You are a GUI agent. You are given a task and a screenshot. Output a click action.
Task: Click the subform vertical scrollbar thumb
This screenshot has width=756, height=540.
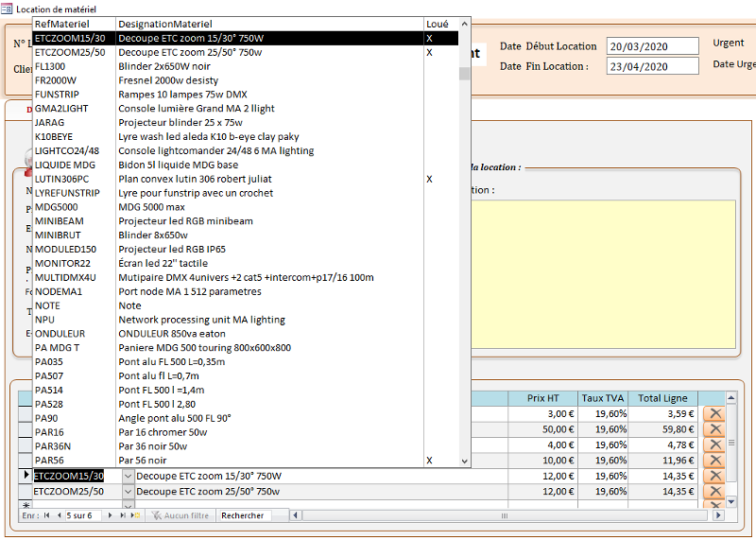[730, 443]
